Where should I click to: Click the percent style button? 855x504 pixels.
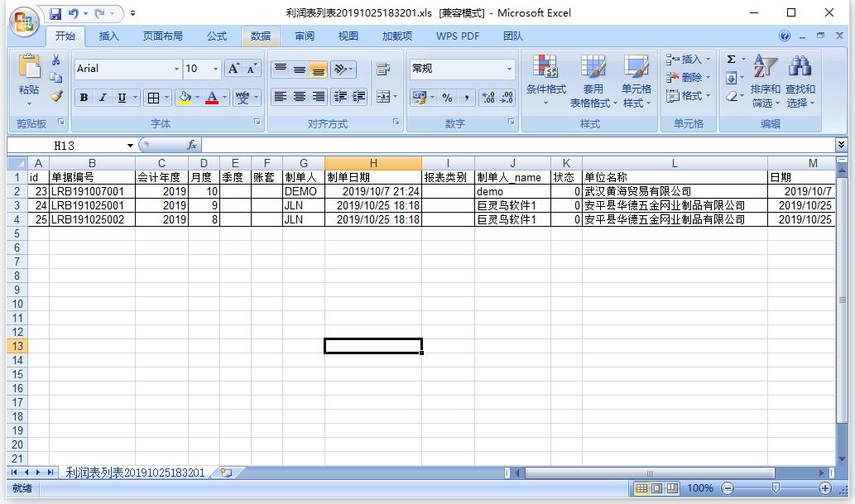coord(447,98)
